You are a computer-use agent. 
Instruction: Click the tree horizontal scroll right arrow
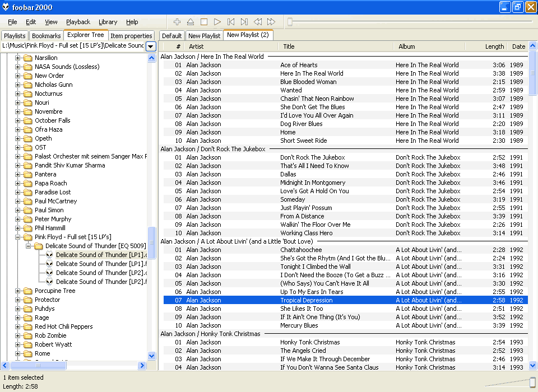point(142,366)
